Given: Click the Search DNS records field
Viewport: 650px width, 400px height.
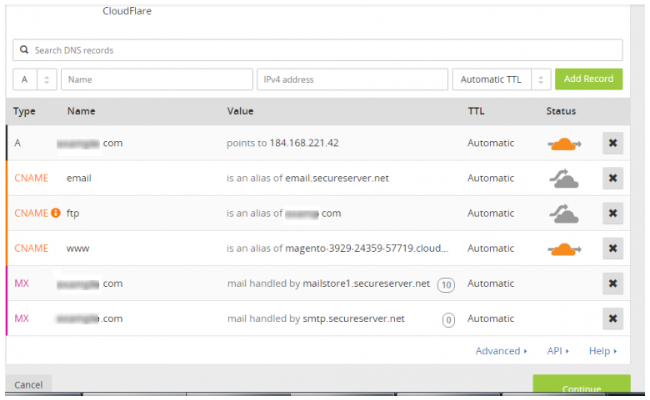Looking at the screenshot, I should (x=320, y=50).
